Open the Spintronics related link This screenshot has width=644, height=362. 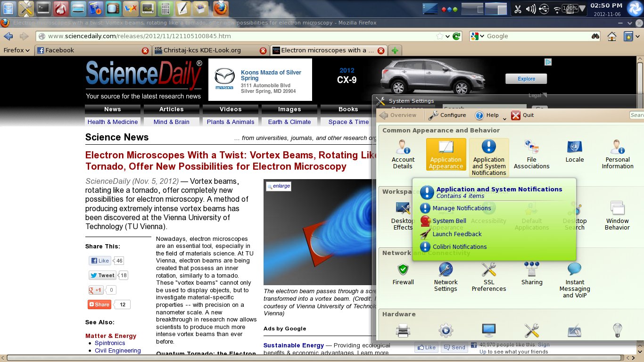tap(111, 343)
